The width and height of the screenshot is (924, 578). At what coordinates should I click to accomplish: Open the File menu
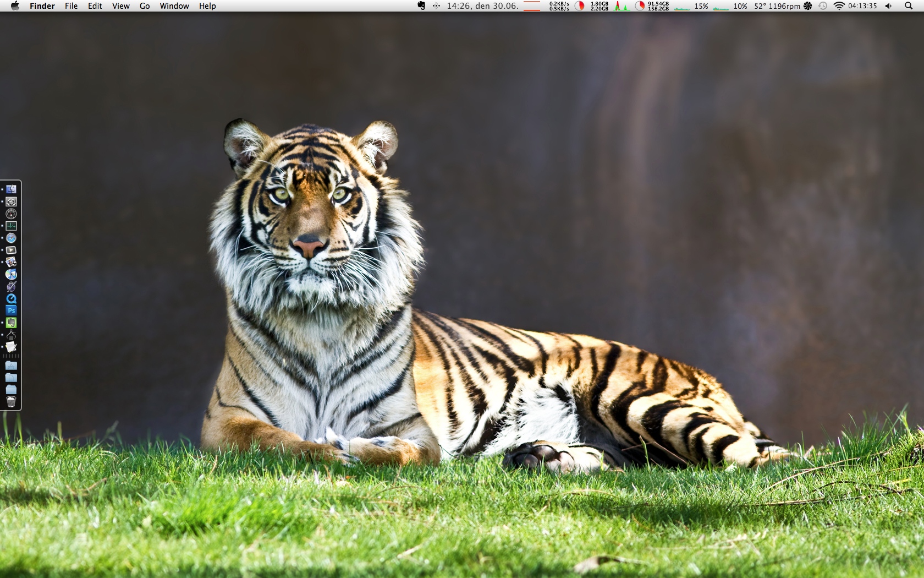(x=71, y=6)
